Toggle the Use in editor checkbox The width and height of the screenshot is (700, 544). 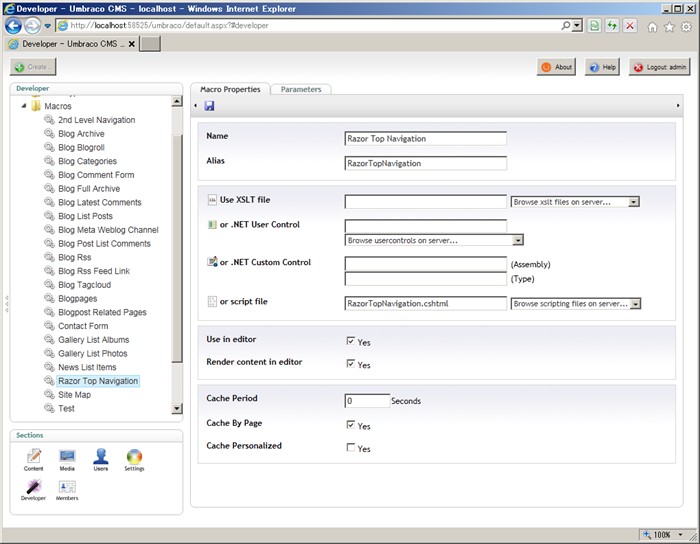click(x=350, y=341)
